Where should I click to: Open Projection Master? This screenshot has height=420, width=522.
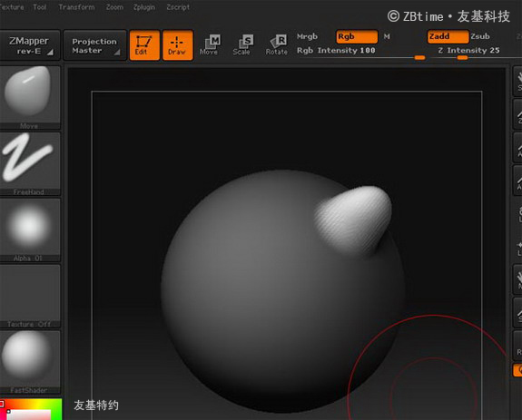tap(95, 45)
